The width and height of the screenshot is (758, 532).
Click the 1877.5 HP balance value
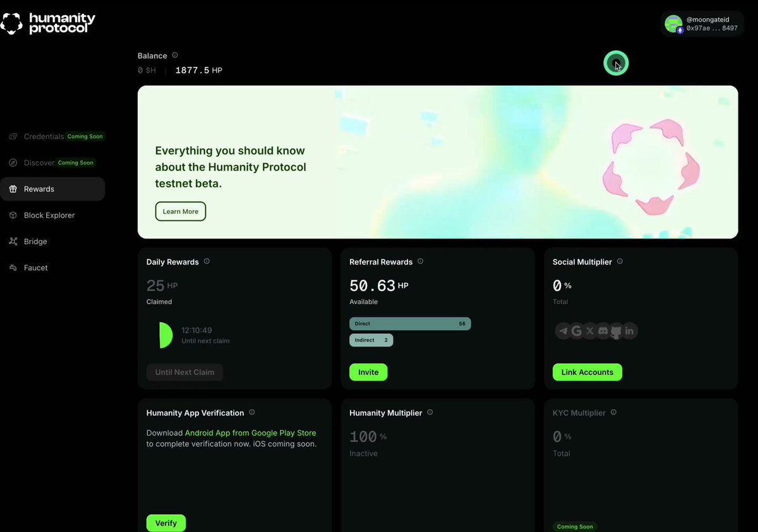198,71
